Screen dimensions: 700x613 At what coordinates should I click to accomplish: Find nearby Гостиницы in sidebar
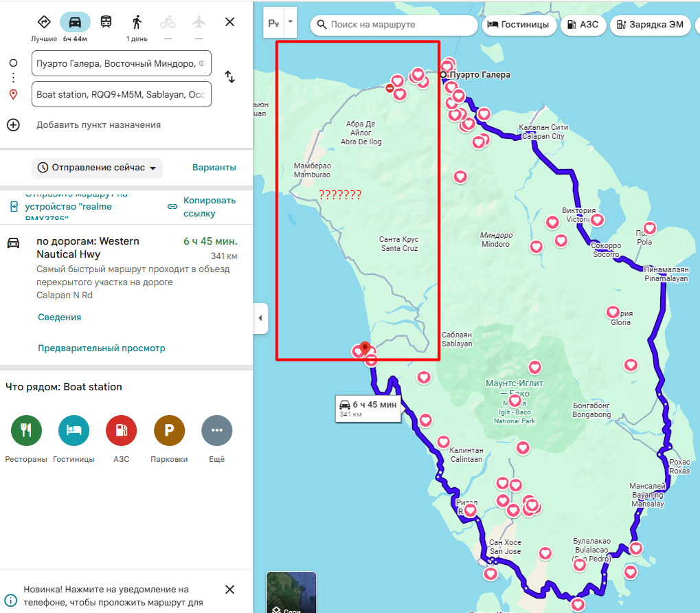[74, 439]
